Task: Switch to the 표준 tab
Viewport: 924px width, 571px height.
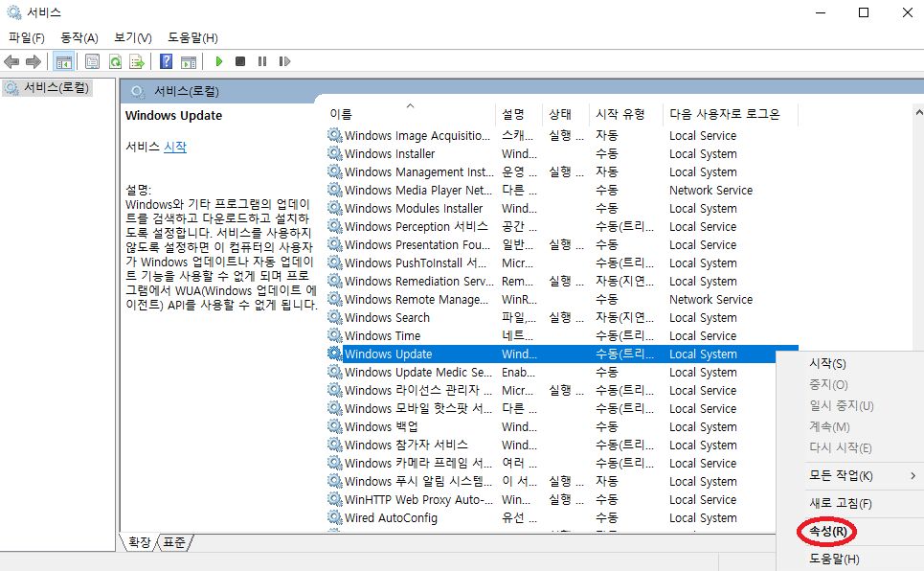Action: point(174,541)
